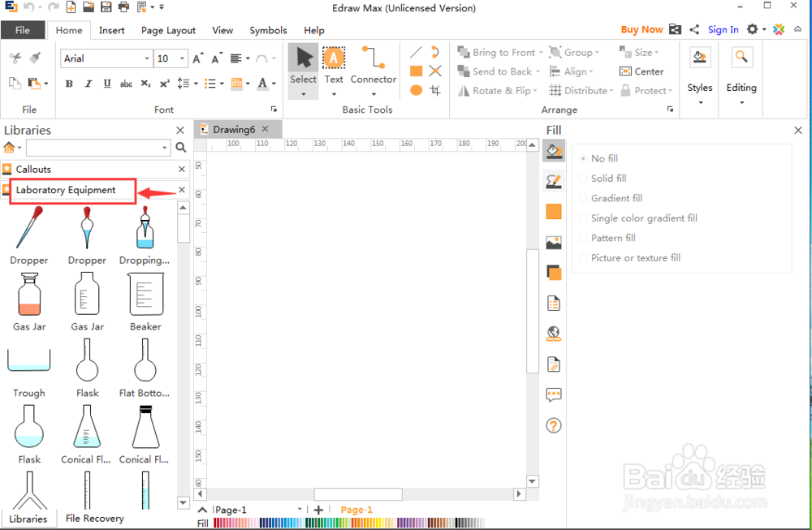The height and width of the screenshot is (530, 812).
Task: Expand the Distribute dropdown
Action: (x=611, y=91)
